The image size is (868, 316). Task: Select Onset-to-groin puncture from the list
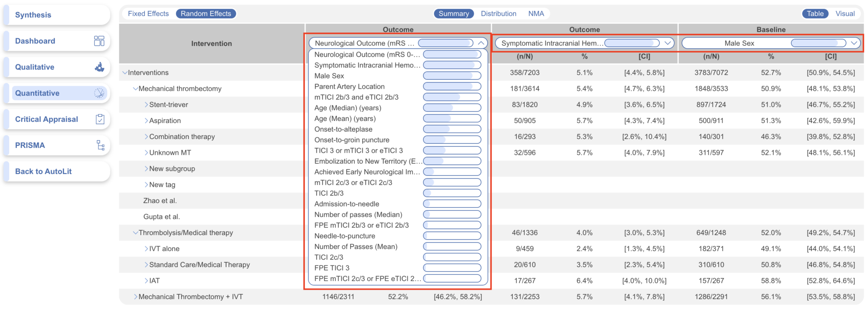352,140
